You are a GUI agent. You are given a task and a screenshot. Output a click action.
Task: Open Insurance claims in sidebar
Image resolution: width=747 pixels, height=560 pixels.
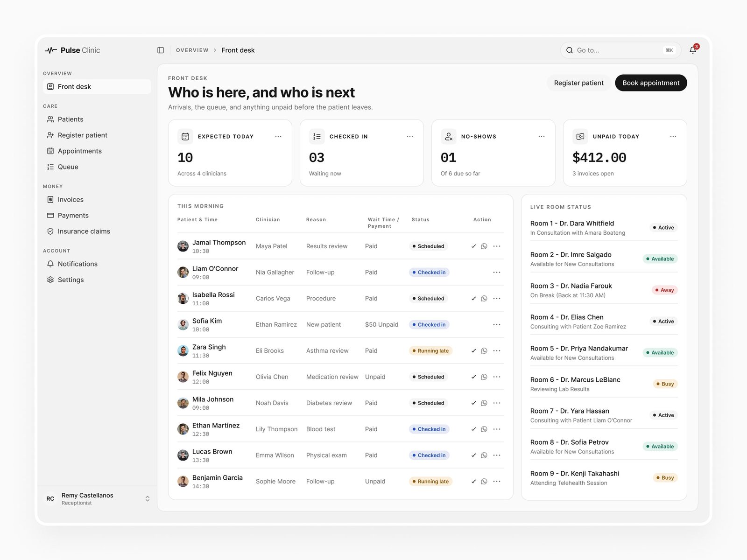[97, 231]
